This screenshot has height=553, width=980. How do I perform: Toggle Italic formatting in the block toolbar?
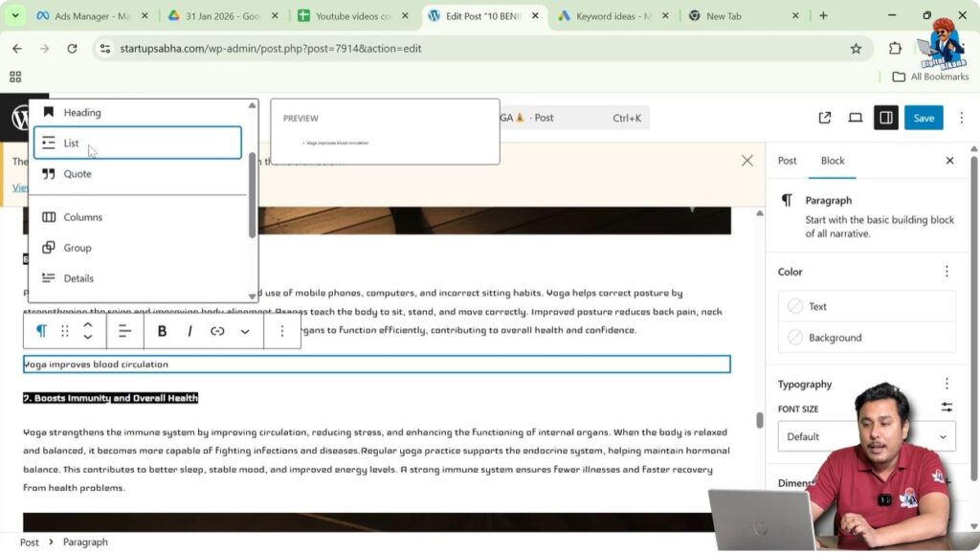point(189,330)
